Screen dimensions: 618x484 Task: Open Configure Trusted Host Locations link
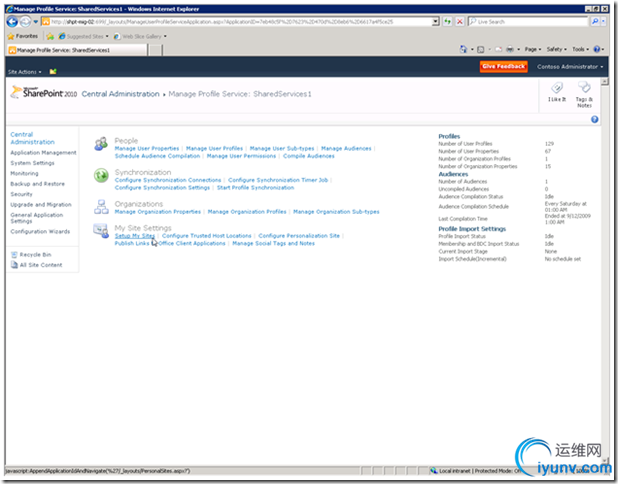207,236
